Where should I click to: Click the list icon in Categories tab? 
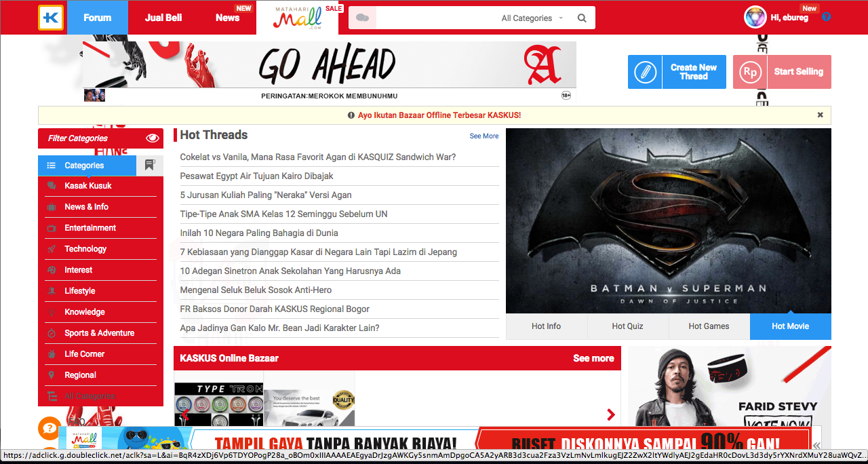[x=51, y=166]
